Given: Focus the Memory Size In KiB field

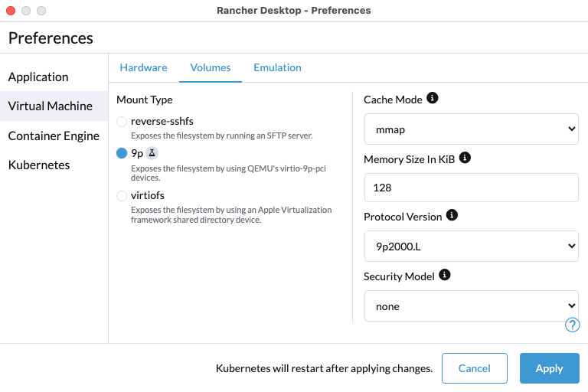Looking at the screenshot, I should [x=471, y=188].
